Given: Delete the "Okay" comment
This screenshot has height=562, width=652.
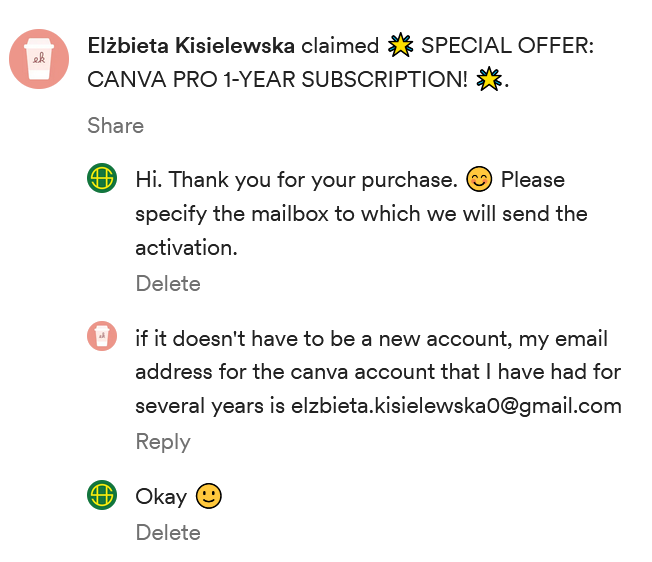Looking at the screenshot, I should pyautogui.click(x=168, y=532).
